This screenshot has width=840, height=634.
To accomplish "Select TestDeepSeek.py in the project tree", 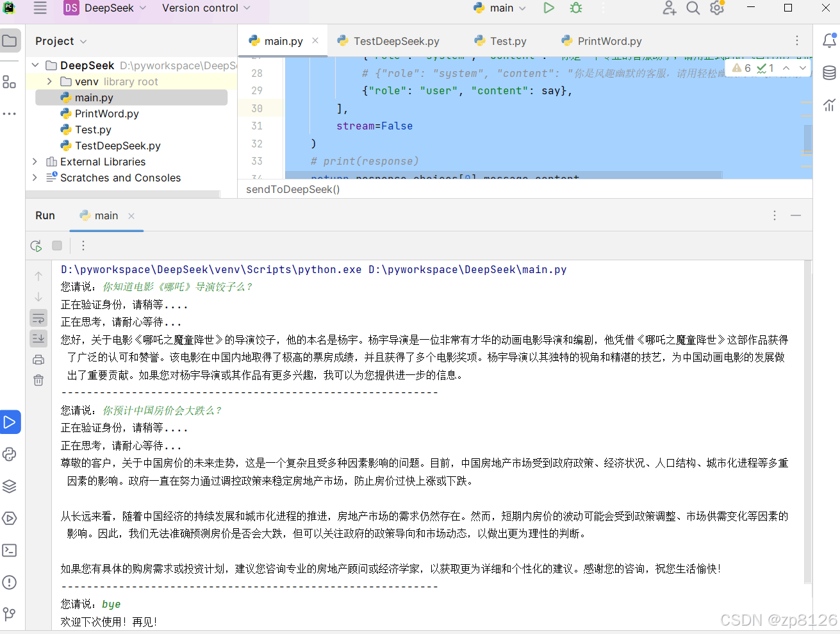I will (x=117, y=146).
